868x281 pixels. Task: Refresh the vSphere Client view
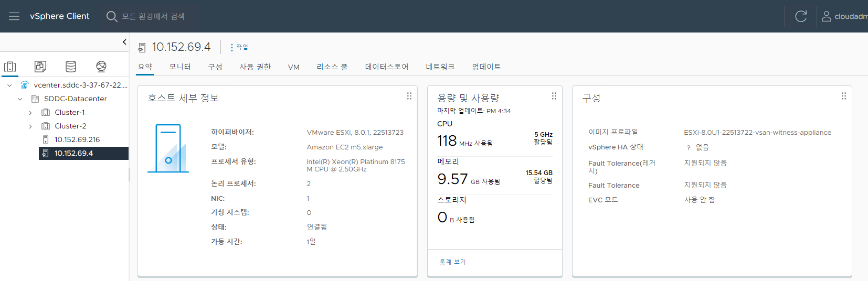tap(801, 16)
